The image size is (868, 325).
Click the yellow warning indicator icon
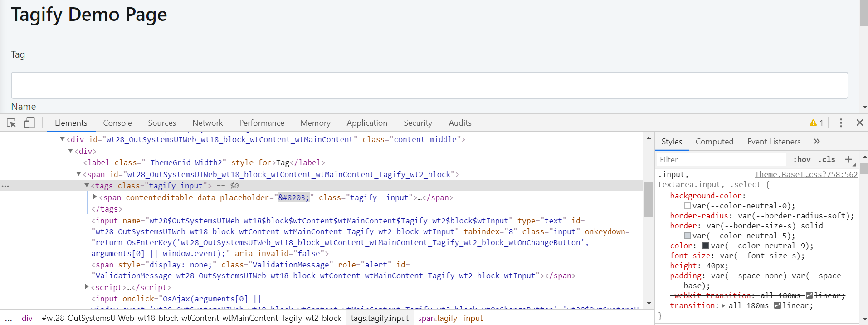coord(813,123)
